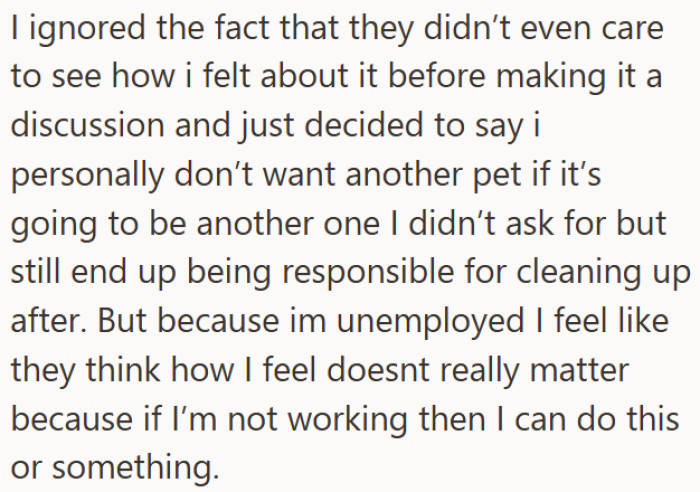Click the word "fact" in the paragraph
This screenshot has width=700, height=492.
pos(242,27)
